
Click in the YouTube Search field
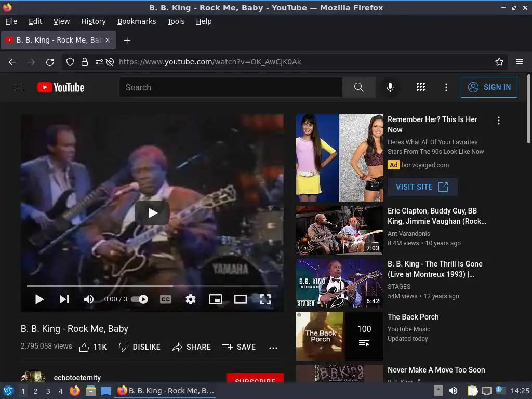(x=231, y=87)
